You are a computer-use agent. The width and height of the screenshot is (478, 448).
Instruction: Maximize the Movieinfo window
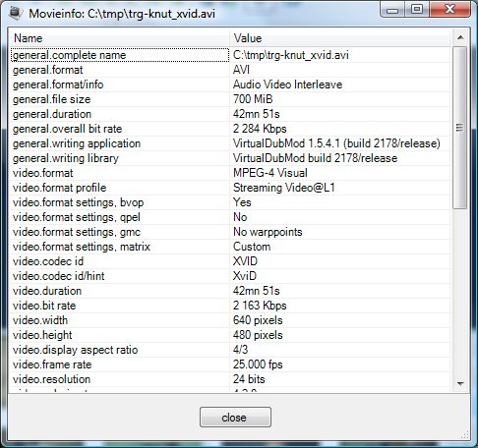tap(417, 10)
